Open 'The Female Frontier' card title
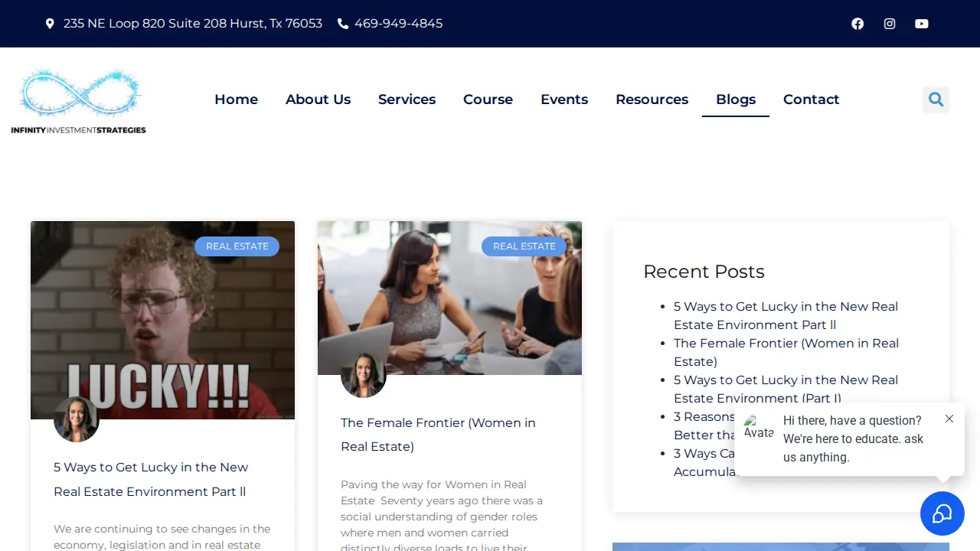 point(438,435)
